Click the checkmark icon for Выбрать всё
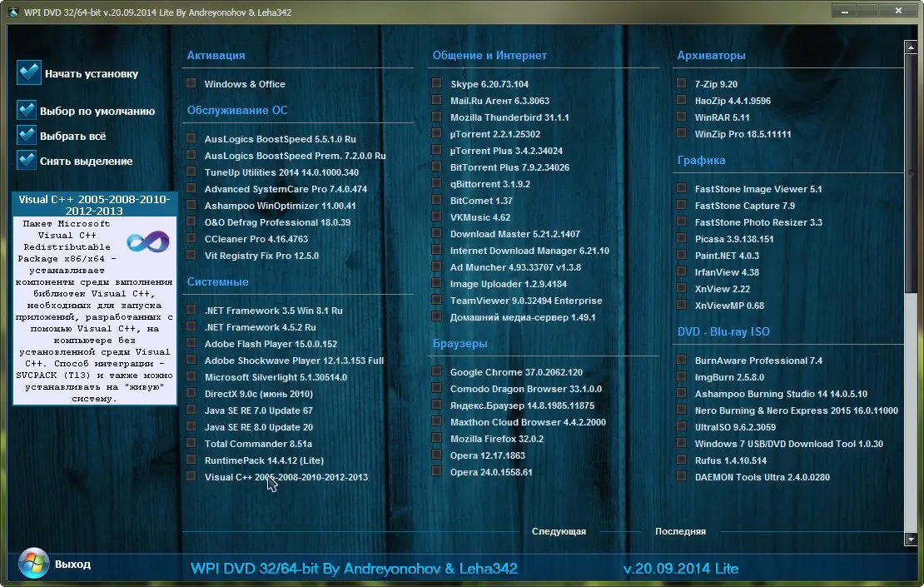 [x=28, y=136]
